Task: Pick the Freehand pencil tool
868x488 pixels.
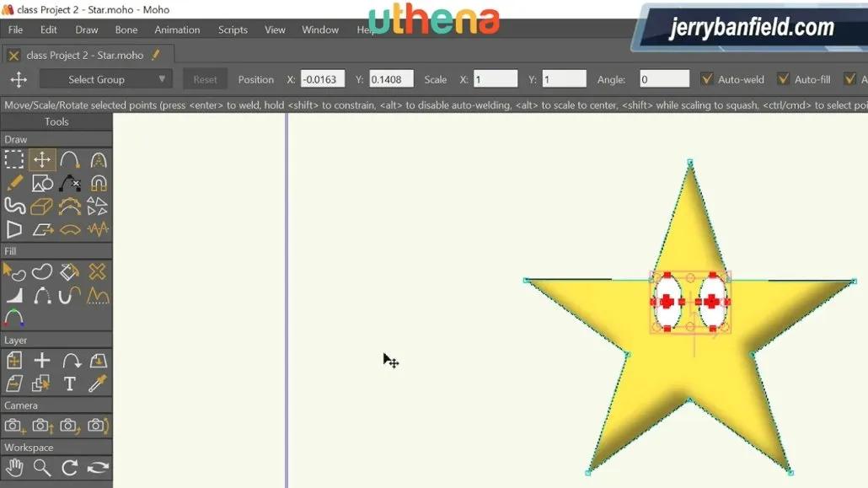Action: (x=14, y=183)
